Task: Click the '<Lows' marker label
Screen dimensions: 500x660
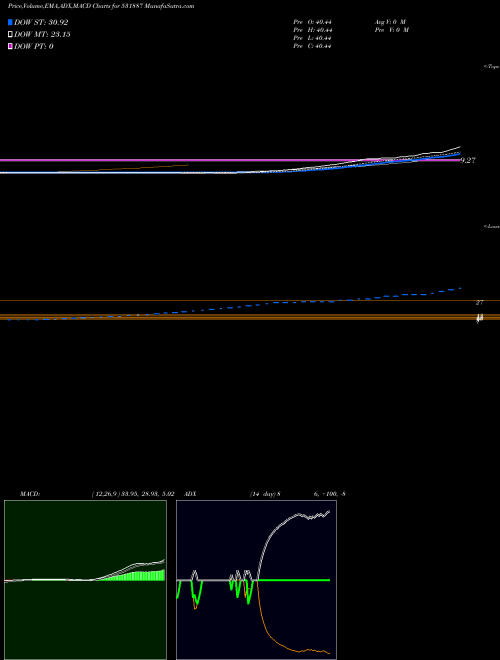Action: click(492, 226)
